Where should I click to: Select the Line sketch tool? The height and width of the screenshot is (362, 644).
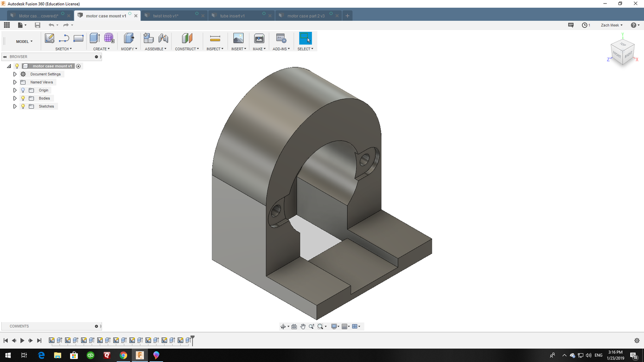(64, 38)
